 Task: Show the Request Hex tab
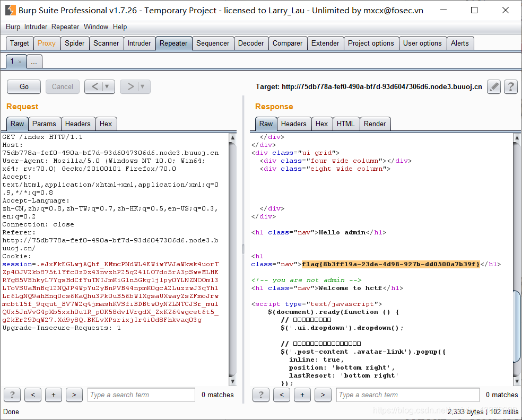[x=106, y=124]
